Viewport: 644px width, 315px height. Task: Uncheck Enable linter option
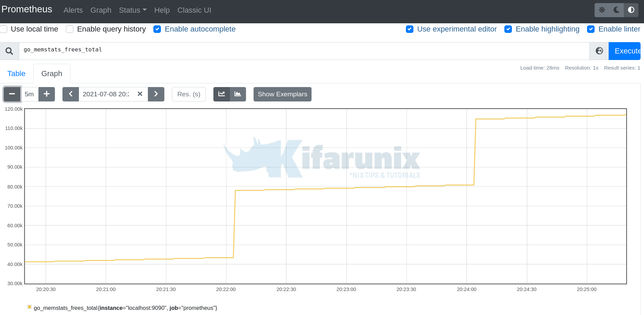(591, 29)
